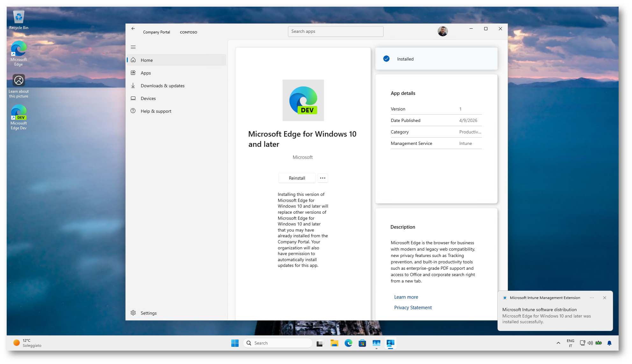
Task: Open the user profile avatar
Action: [442, 31]
